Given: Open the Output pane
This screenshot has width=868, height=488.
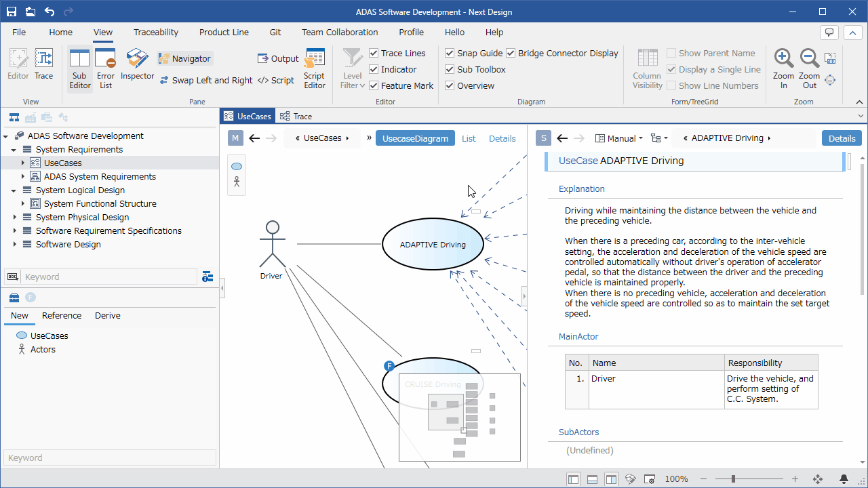Looking at the screenshot, I should [278, 59].
